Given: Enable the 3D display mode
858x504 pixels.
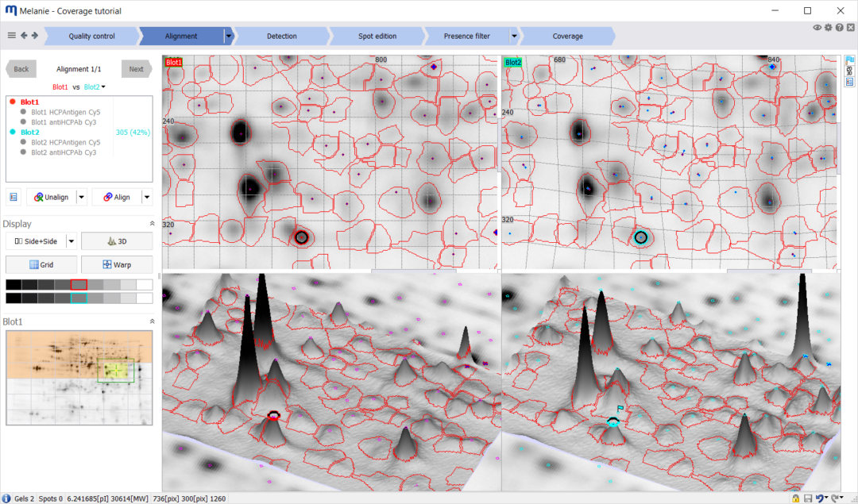Looking at the screenshot, I should tap(117, 240).
